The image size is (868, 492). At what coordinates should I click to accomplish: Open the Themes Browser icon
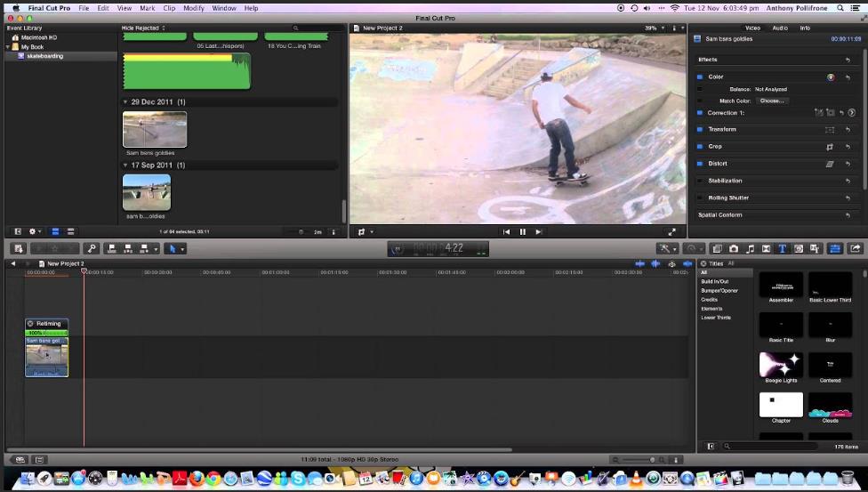815,249
